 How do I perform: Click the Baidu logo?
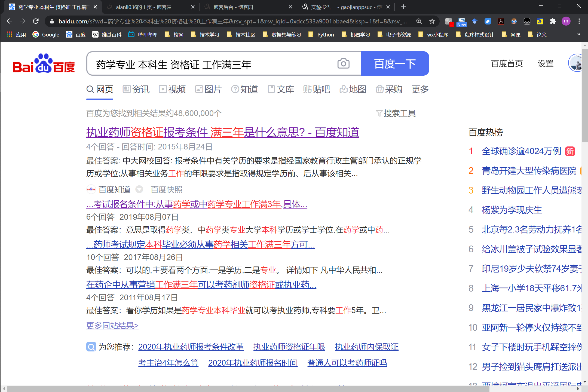[44, 64]
